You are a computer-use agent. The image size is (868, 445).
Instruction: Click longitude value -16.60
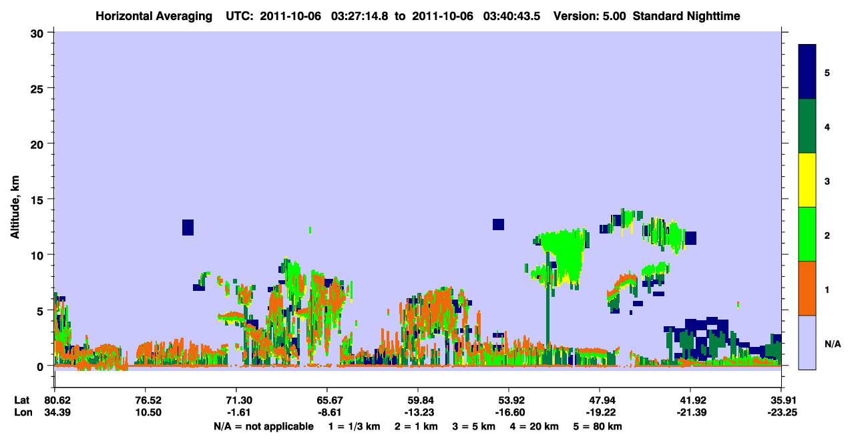point(509,413)
